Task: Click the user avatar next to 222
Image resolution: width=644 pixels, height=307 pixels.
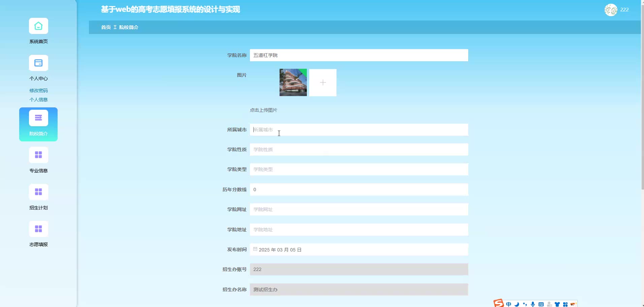Action: [611, 10]
